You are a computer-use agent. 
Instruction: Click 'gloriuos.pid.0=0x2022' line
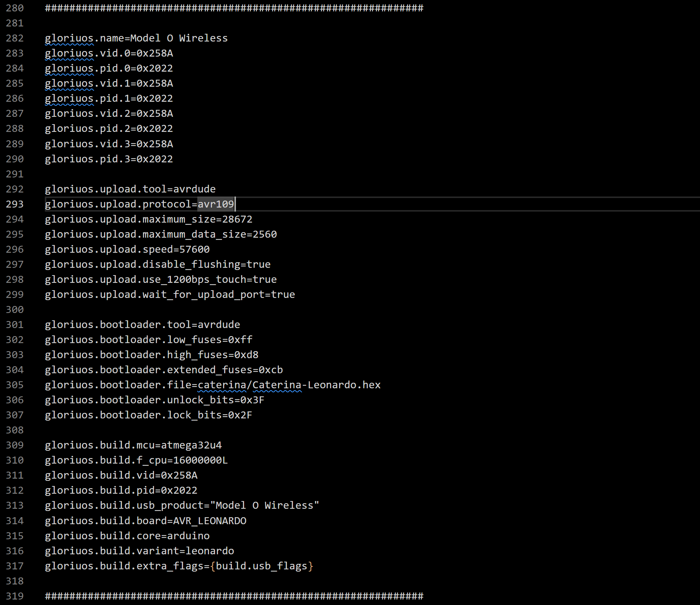point(109,68)
